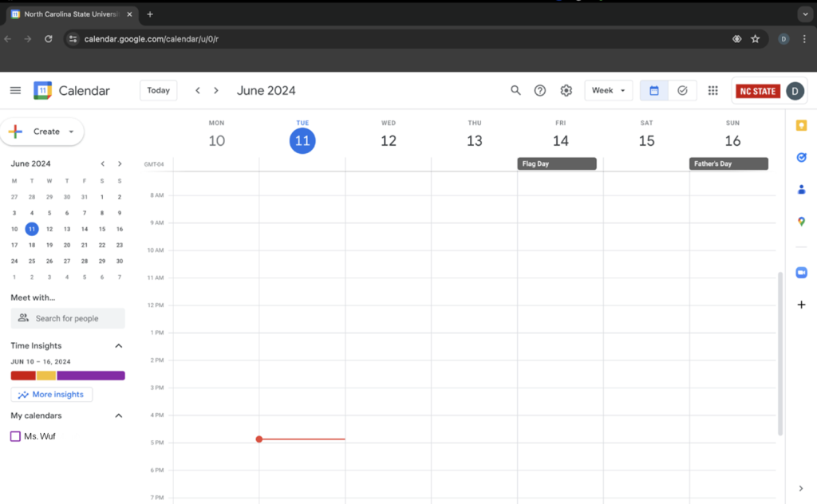Open the Flag Day event
This screenshot has width=817, height=504.
click(557, 163)
